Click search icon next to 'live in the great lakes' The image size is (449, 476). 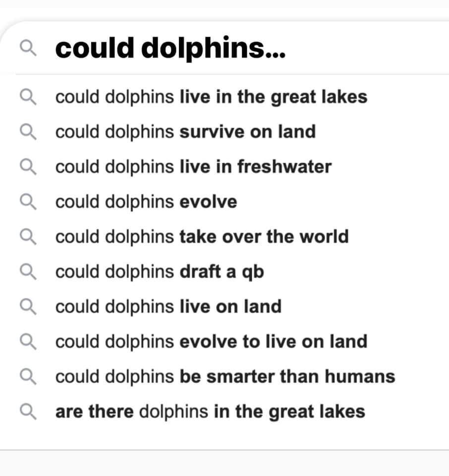coord(27,96)
